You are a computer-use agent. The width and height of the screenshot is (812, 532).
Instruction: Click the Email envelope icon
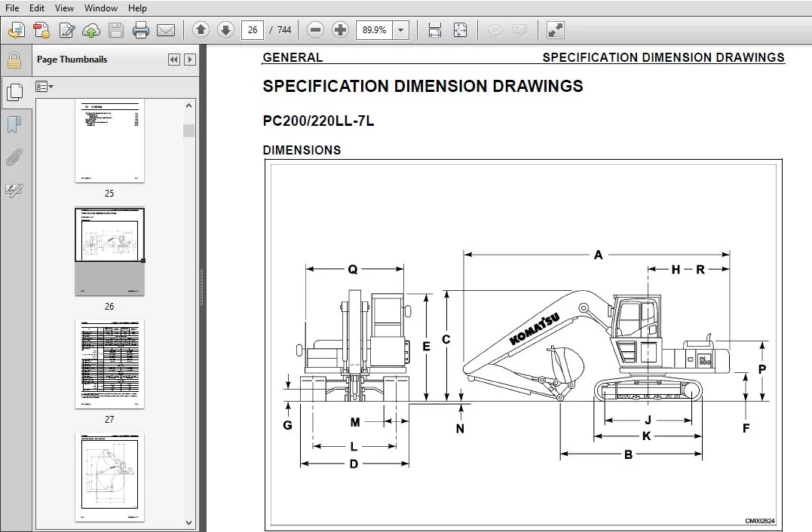(x=166, y=30)
